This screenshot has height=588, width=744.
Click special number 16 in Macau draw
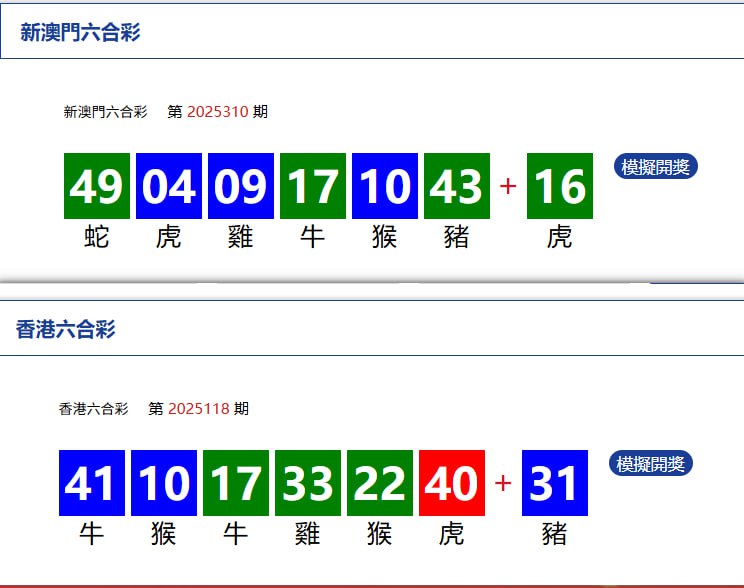560,186
